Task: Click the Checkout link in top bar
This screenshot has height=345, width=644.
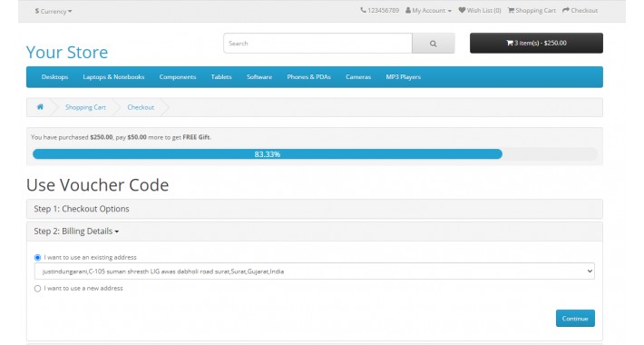Action: click(580, 11)
